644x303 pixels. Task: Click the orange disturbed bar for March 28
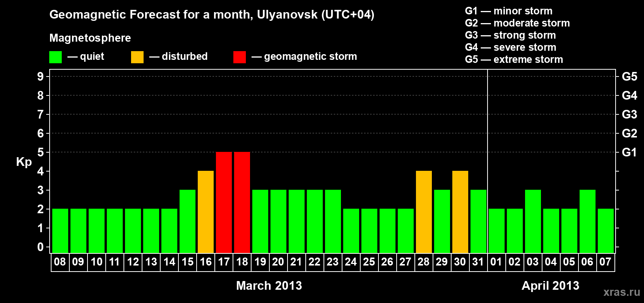pyautogui.click(x=424, y=212)
